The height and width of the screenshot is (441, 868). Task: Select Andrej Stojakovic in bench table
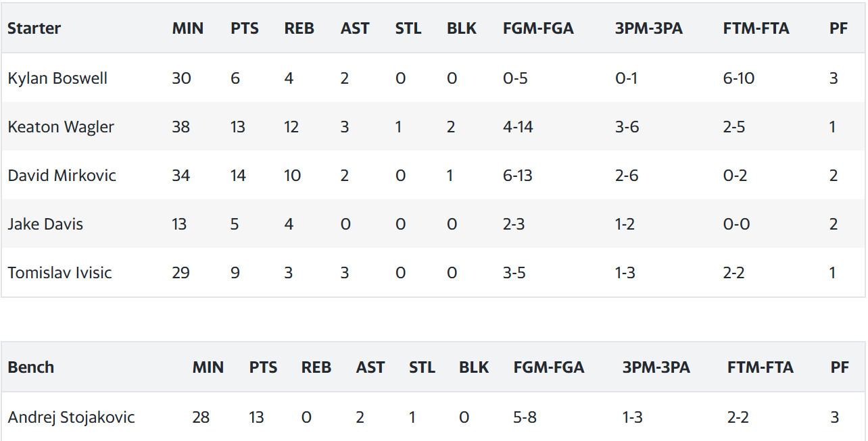click(71, 417)
